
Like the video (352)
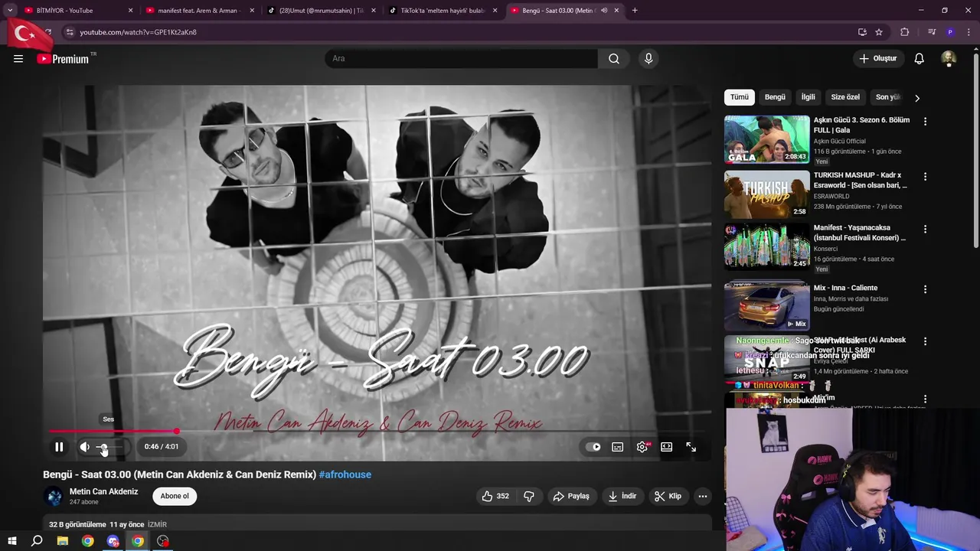(495, 496)
